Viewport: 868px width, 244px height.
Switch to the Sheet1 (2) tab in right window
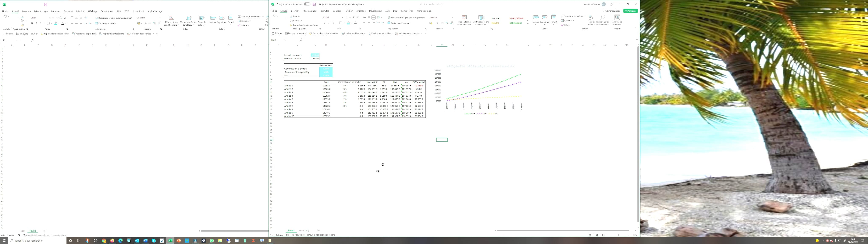pos(304,230)
